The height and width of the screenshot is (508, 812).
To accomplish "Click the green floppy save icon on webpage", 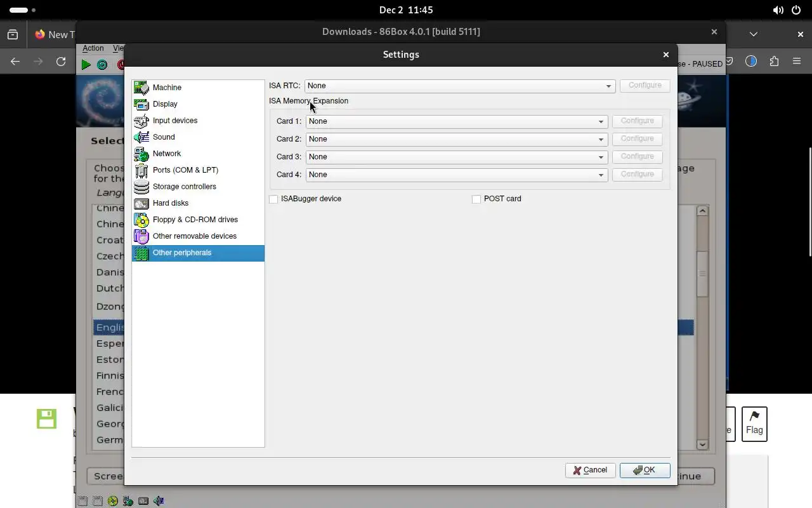I will pyautogui.click(x=46, y=418).
